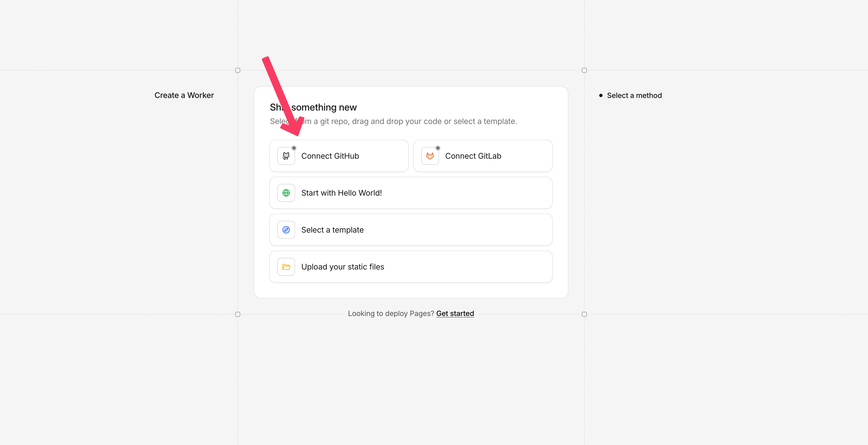Click the orange GitLab fox icon
The height and width of the screenshot is (445, 868).
pos(430,156)
